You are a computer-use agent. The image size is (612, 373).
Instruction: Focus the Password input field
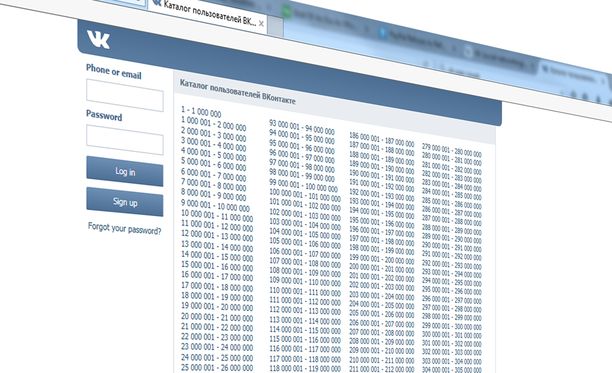pyautogui.click(x=125, y=140)
